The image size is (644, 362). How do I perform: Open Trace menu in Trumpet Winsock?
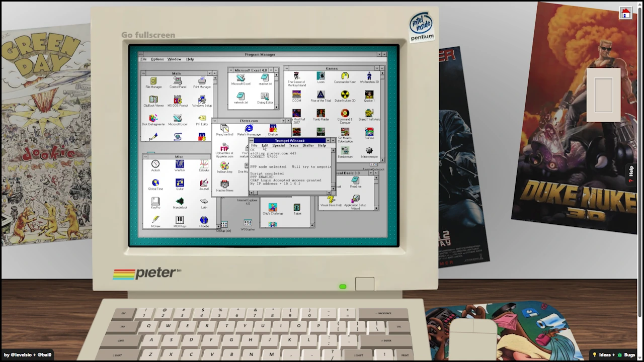(293, 145)
